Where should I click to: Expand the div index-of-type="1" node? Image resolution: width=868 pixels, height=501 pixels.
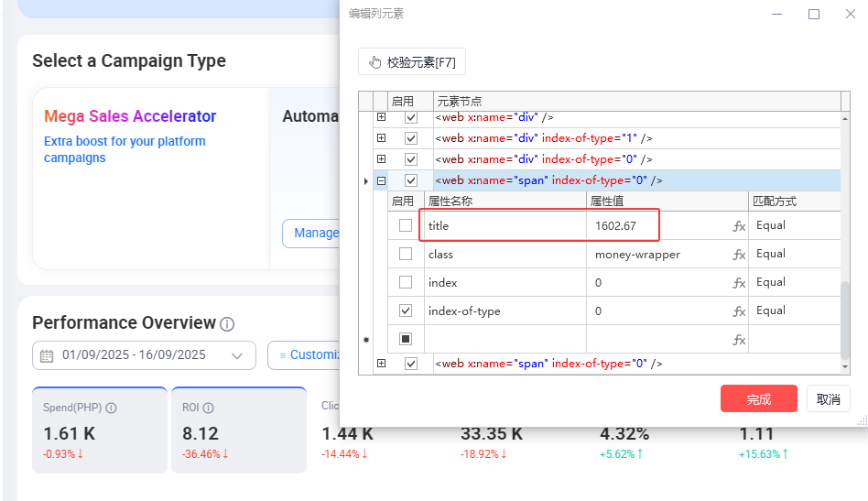(x=382, y=138)
